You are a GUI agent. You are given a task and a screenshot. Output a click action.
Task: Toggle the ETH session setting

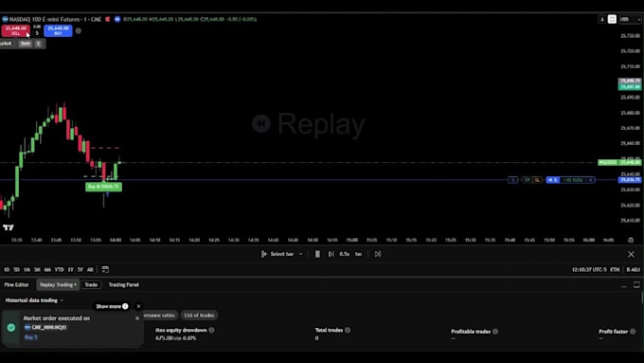[x=615, y=270]
